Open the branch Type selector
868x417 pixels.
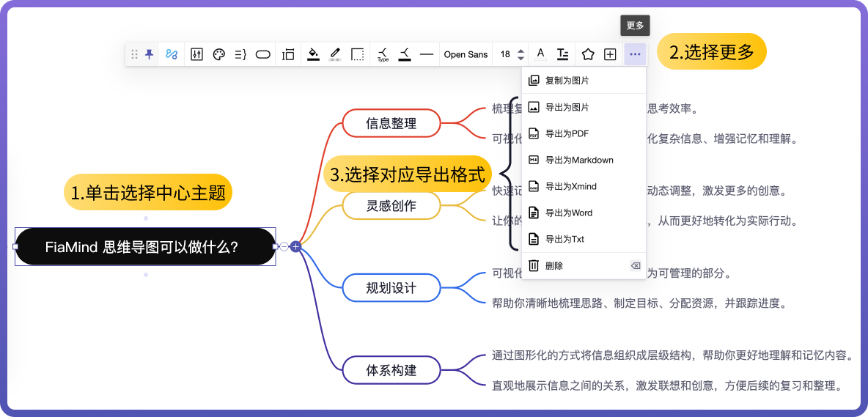[383, 54]
